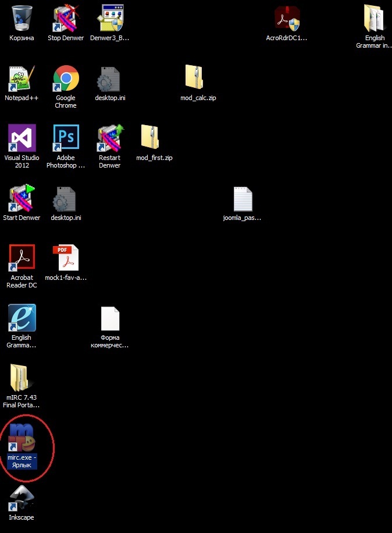Select the Форма коммерчес document file
The height and width of the screenshot is (533, 392).
pyautogui.click(x=109, y=319)
